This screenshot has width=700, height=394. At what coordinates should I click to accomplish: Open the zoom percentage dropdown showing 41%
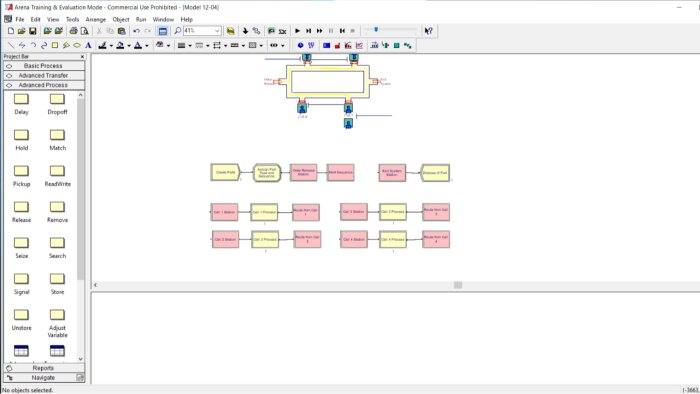(x=217, y=31)
